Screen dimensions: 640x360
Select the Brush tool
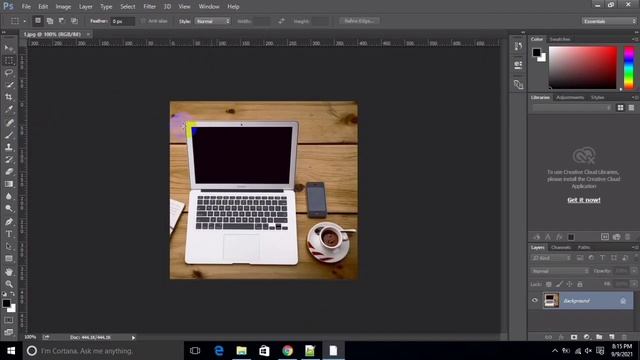pyautogui.click(x=9, y=135)
